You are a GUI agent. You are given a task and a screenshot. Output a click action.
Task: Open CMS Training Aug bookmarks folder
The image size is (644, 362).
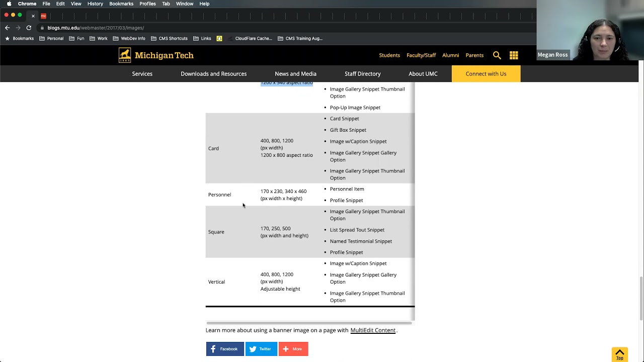pos(300,38)
